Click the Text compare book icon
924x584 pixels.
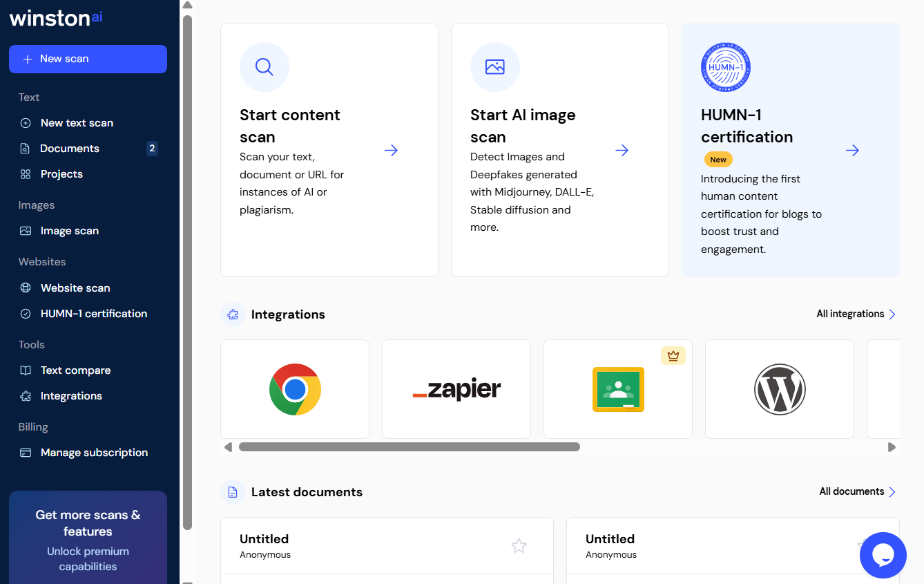coord(26,370)
